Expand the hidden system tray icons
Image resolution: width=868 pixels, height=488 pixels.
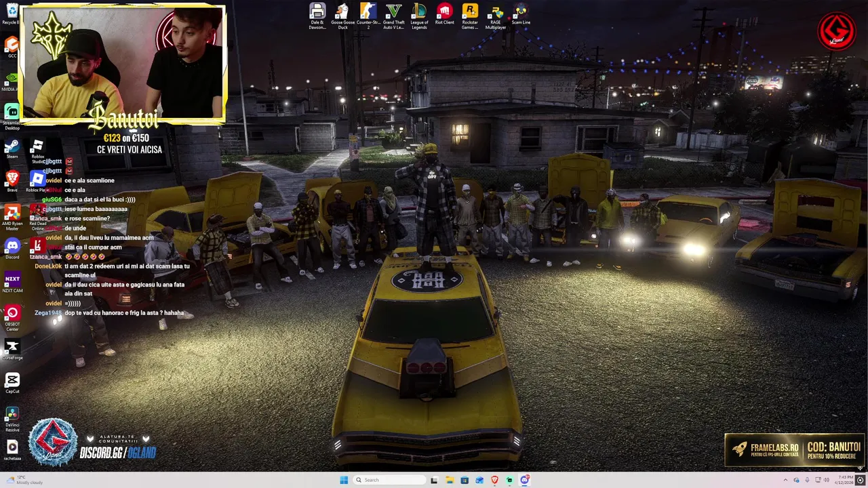click(786, 480)
